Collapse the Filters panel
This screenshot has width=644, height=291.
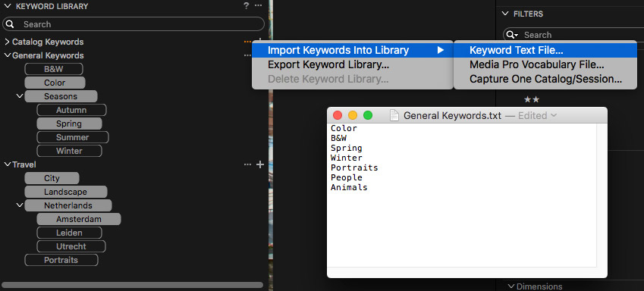point(505,14)
